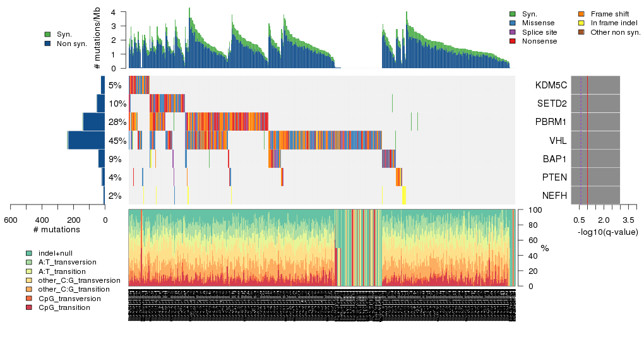Click the purple Splice site legend swatch

pyautogui.click(x=513, y=32)
